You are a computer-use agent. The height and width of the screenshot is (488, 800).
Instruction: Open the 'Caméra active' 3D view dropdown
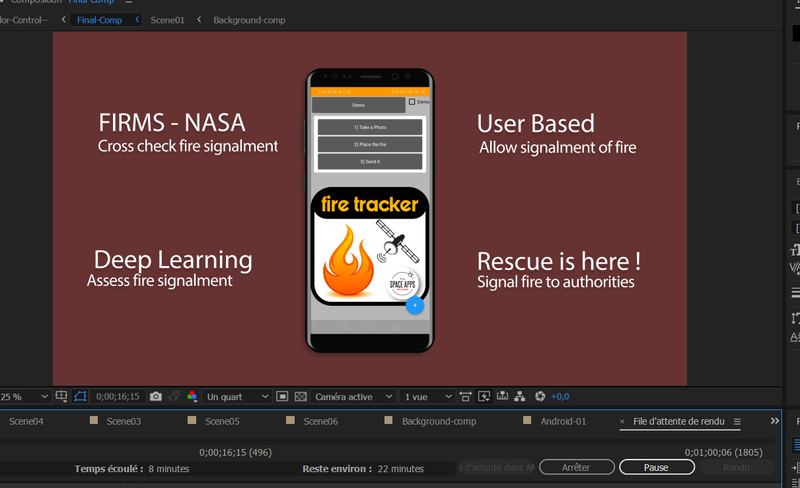click(351, 397)
